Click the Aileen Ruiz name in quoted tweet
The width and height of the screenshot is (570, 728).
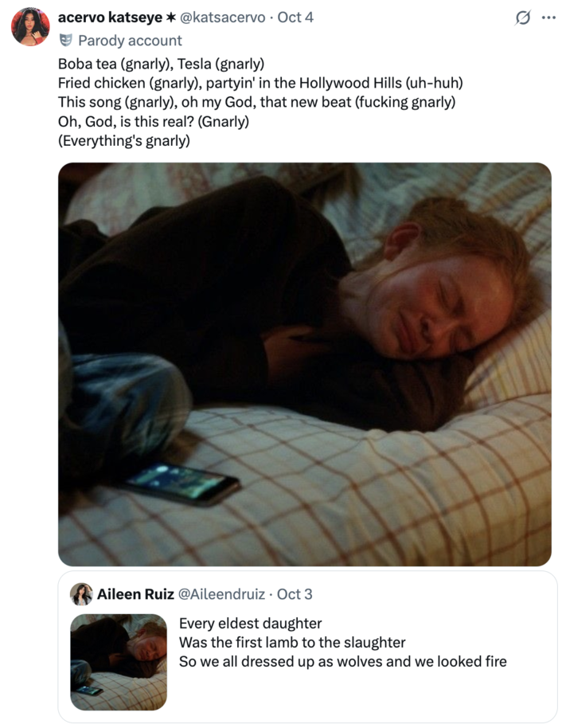(x=130, y=594)
